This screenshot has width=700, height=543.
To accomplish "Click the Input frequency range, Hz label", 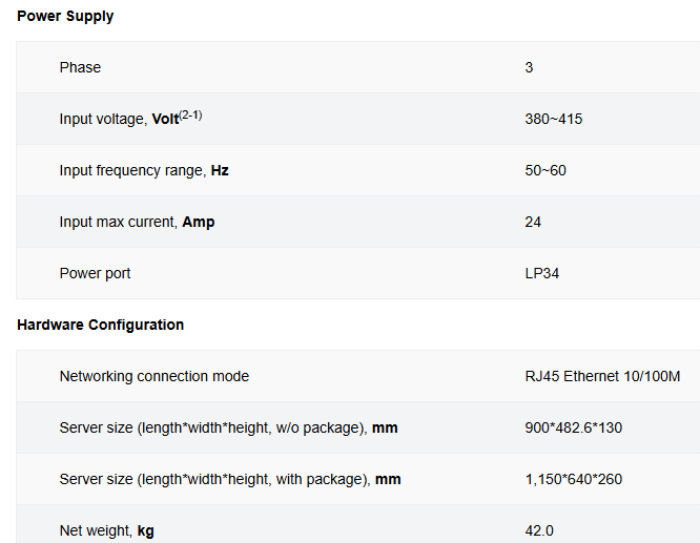I will click(144, 170).
